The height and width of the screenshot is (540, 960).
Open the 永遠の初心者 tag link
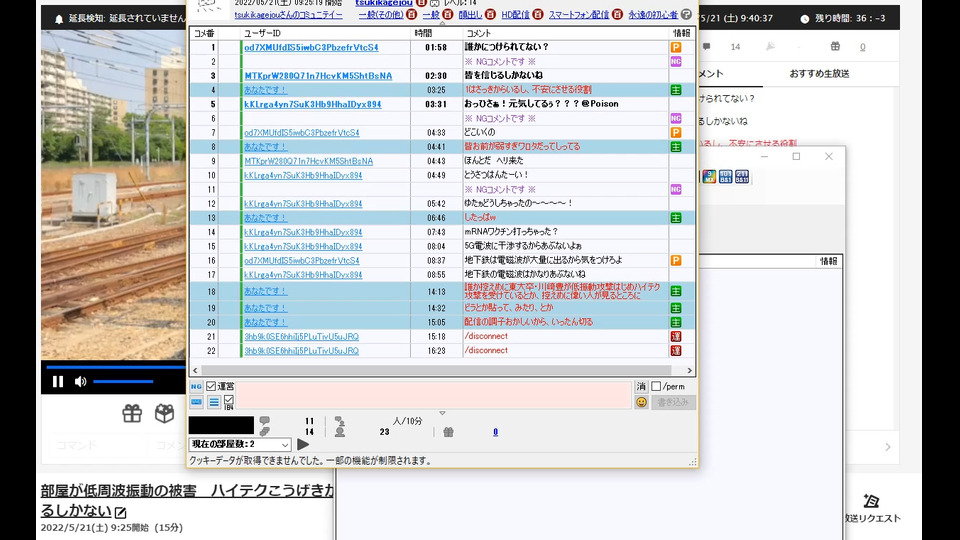point(653,15)
